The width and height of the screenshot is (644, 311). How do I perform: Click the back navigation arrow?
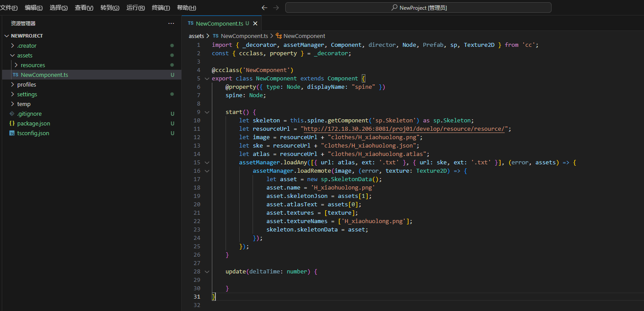pyautogui.click(x=264, y=8)
